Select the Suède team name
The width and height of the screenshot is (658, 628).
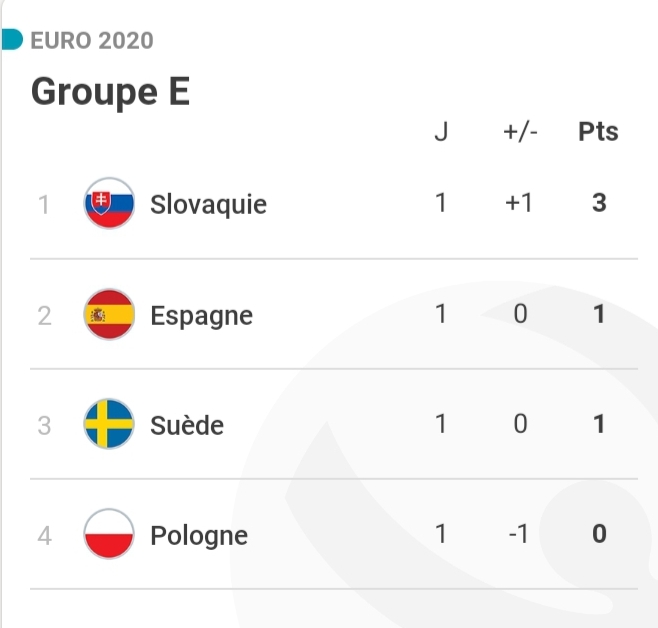[x=187, y=425]
